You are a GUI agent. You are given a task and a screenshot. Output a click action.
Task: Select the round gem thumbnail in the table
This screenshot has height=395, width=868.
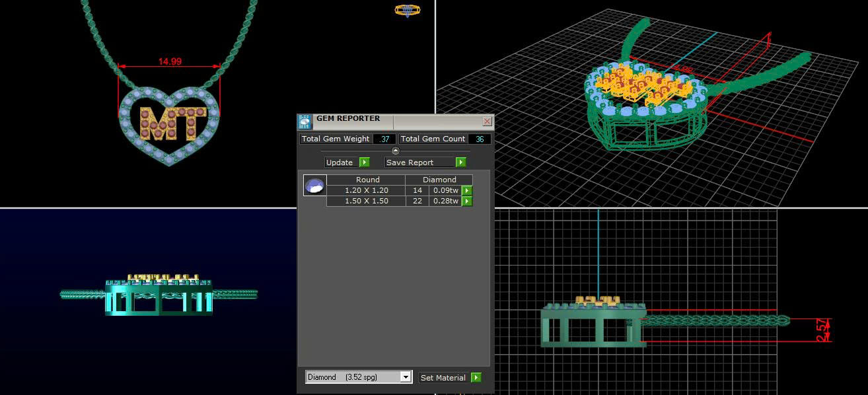coord(314,186)
